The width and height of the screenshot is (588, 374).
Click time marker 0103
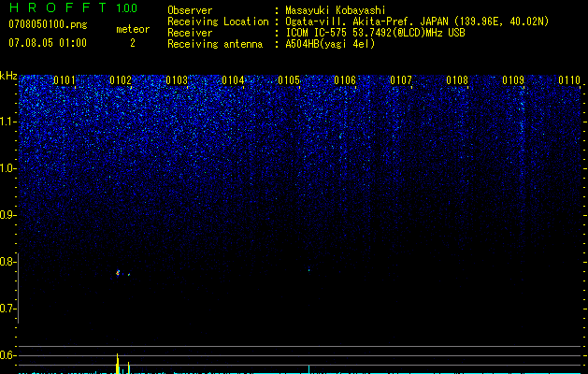coord(177,79)
